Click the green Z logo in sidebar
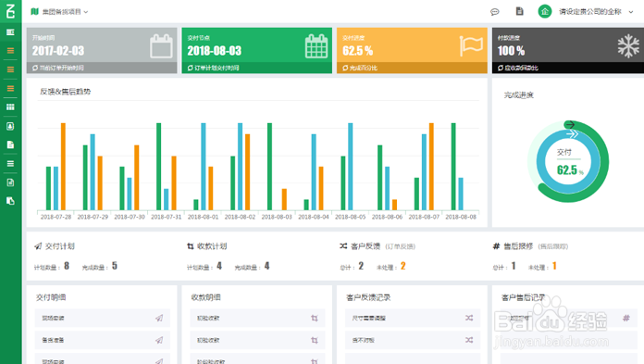 tap(11, 11)
